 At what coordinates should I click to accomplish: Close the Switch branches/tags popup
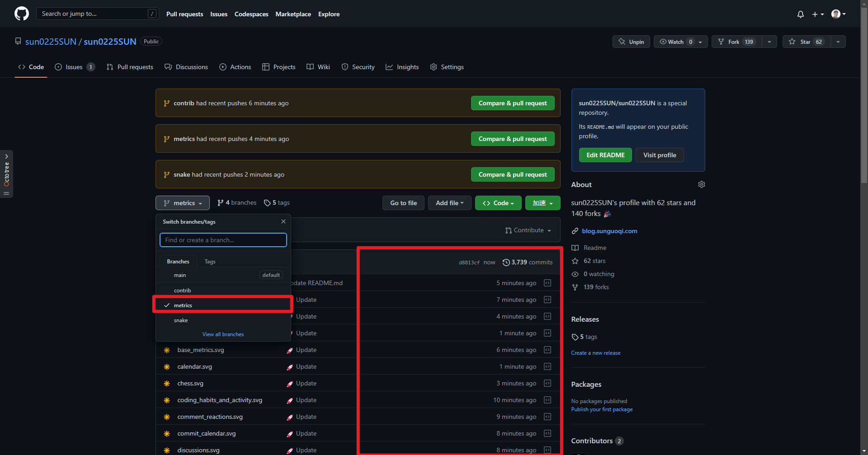(x=283, y=221)
